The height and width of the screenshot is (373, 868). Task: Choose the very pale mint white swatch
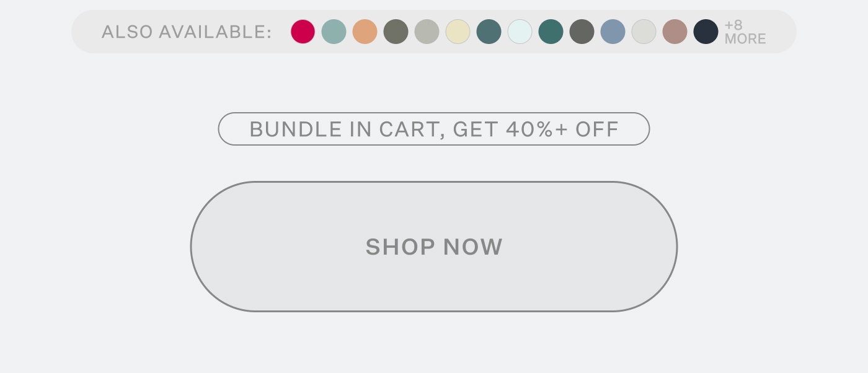(x=520, y=32)
